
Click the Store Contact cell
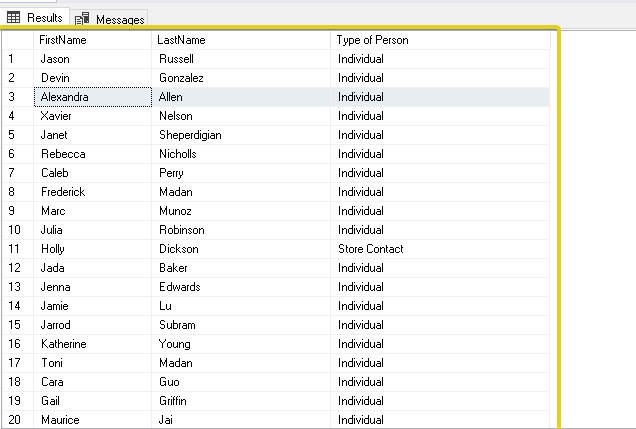[440, 249]
